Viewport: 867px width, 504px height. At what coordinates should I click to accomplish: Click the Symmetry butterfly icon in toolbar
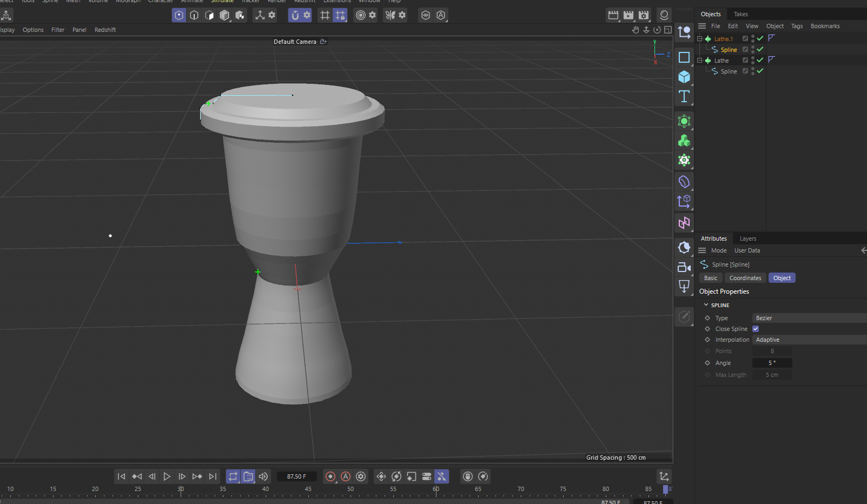click(391, 15)
